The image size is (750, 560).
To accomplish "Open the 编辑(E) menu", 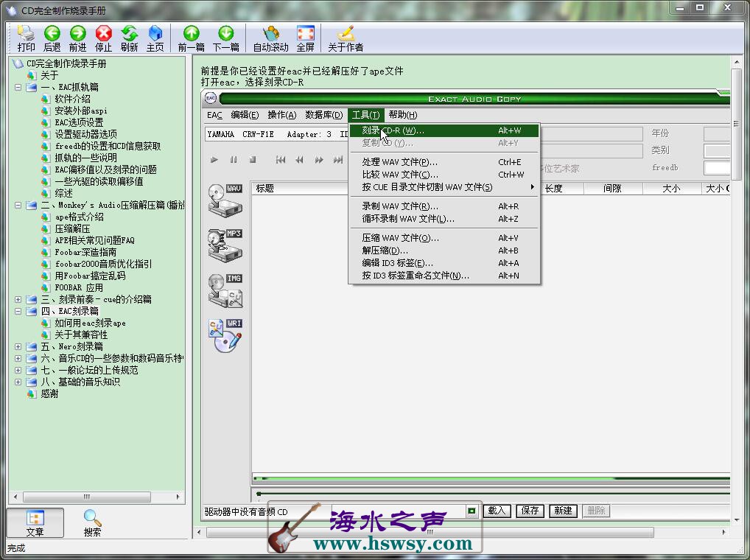I will pyautogui.click(x=245, y=115).
